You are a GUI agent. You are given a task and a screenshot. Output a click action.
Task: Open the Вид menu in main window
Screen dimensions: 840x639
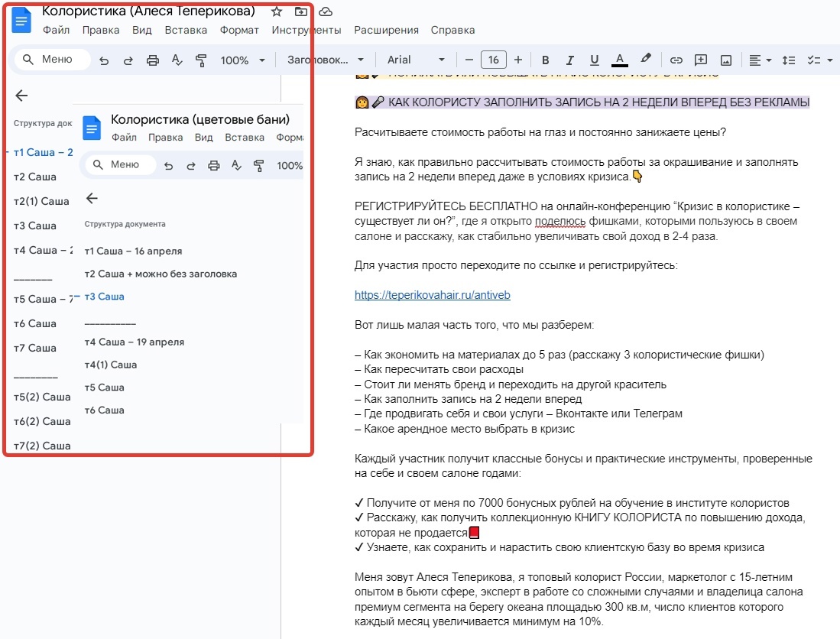(x=142, y=30)
